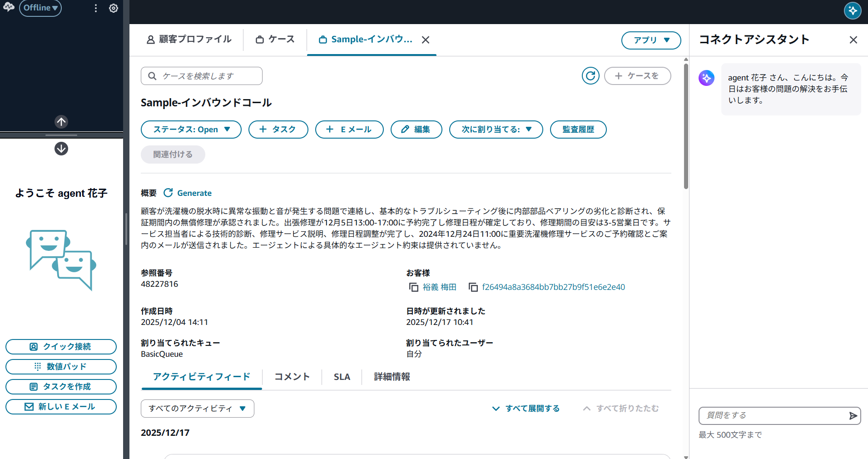Click the 編集 edit button
This screenshot has height=459, width=868.
(x=417, y=130)
